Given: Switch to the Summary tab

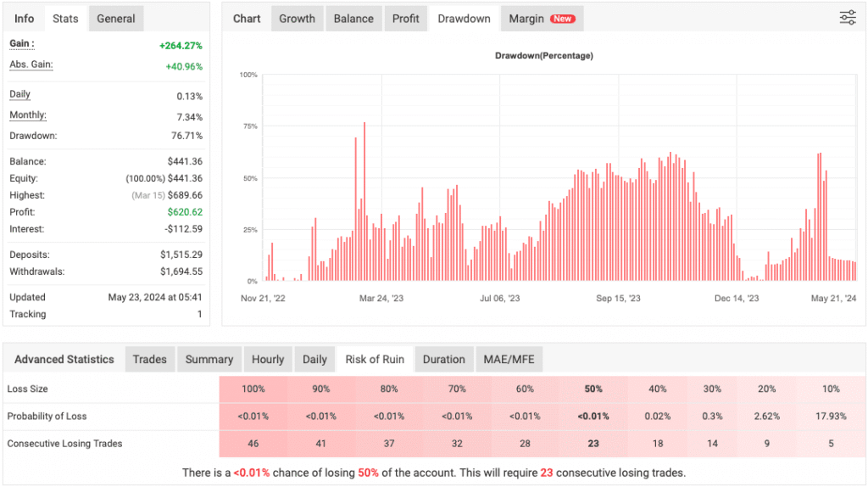Looking at the screenshot, I should 209,359.
